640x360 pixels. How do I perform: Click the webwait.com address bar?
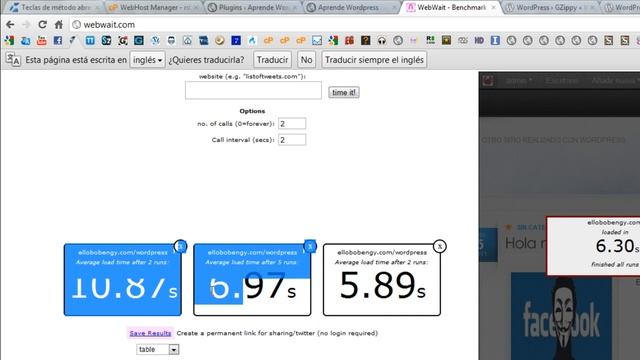coord(355,24)
